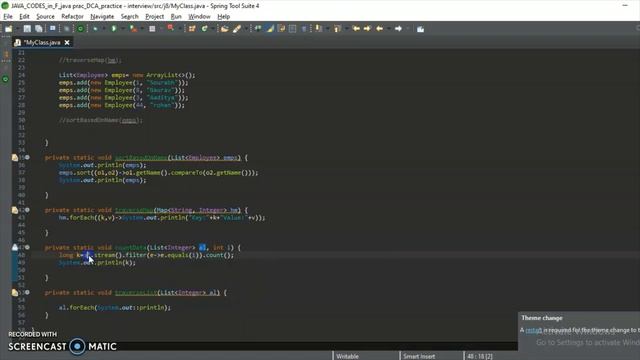Click the Previous Annotation toolbar icon
This screenshot has width=640, height=360.
[x=337, y=29]
